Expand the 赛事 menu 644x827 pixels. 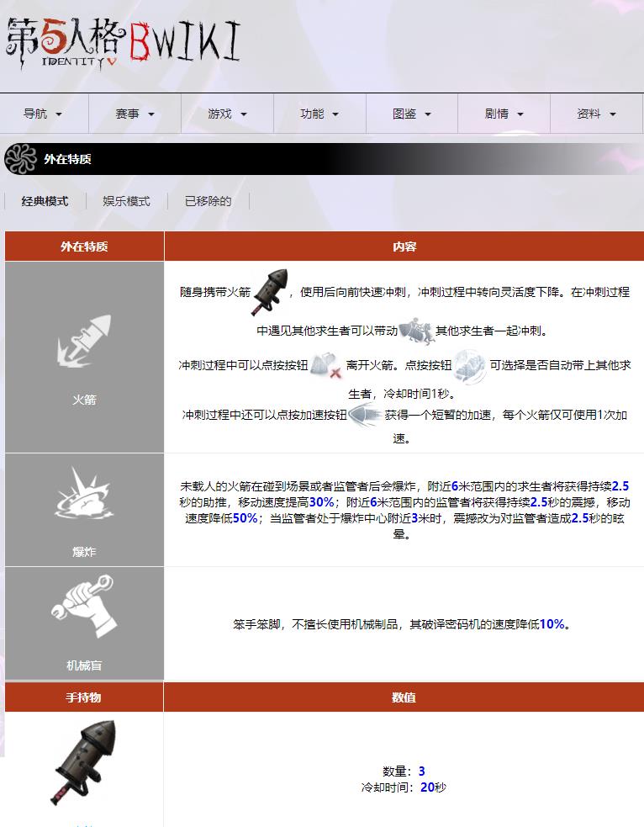tap(135, 114)
